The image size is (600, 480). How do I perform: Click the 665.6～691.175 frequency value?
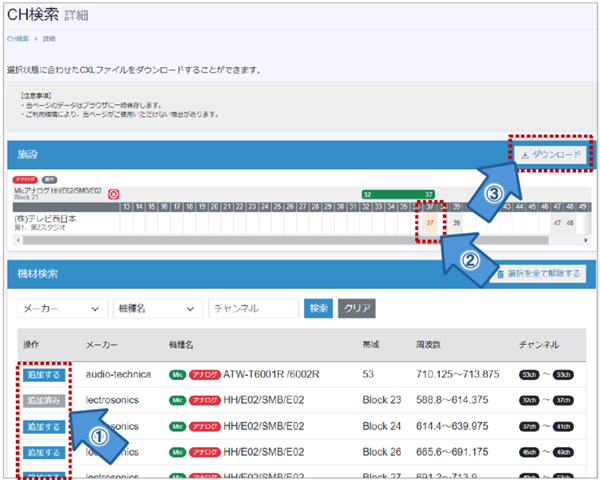pos(452,452)
